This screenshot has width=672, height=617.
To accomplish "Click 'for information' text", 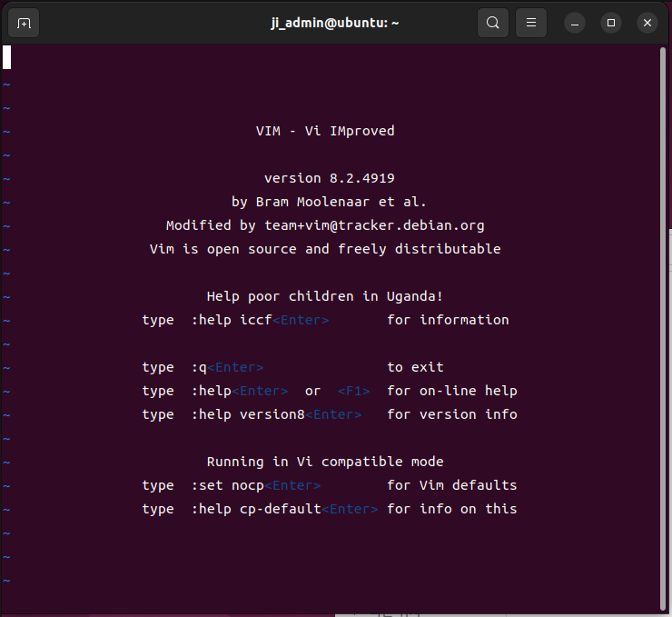I will click(448, 320).
